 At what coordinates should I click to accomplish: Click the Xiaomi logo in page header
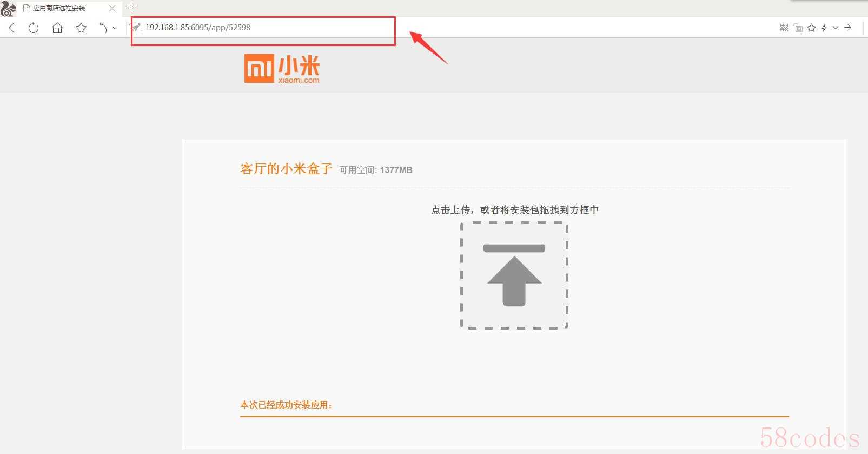[282, 68]
